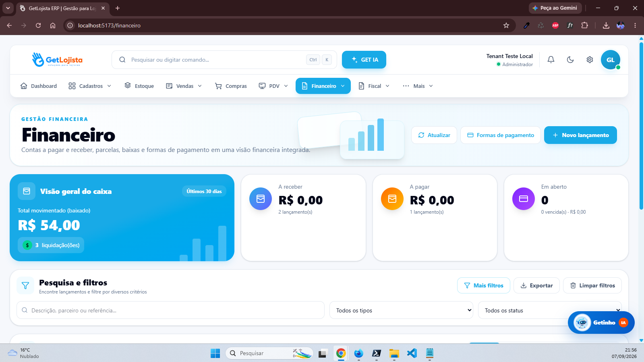Viewport: 644px width, 362px height.
Task: Open Formas de pagamento
Action: point(501,135)
